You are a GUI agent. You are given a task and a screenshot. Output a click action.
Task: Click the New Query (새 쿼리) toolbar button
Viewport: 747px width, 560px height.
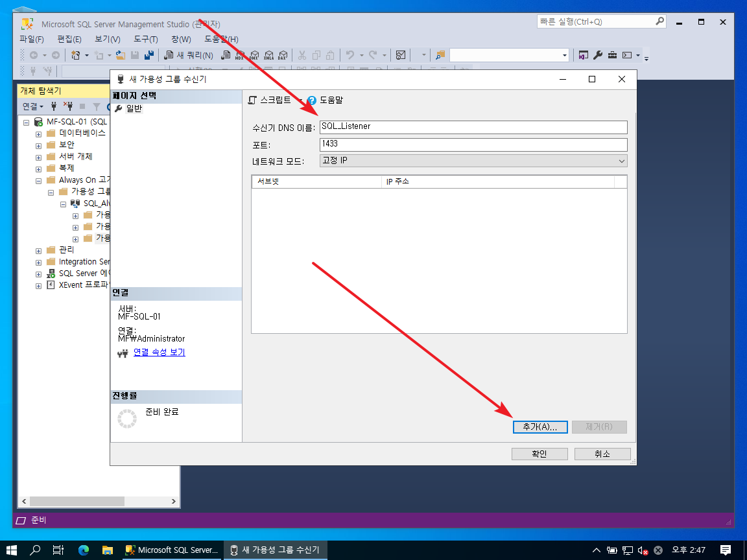tap(189, 55)
